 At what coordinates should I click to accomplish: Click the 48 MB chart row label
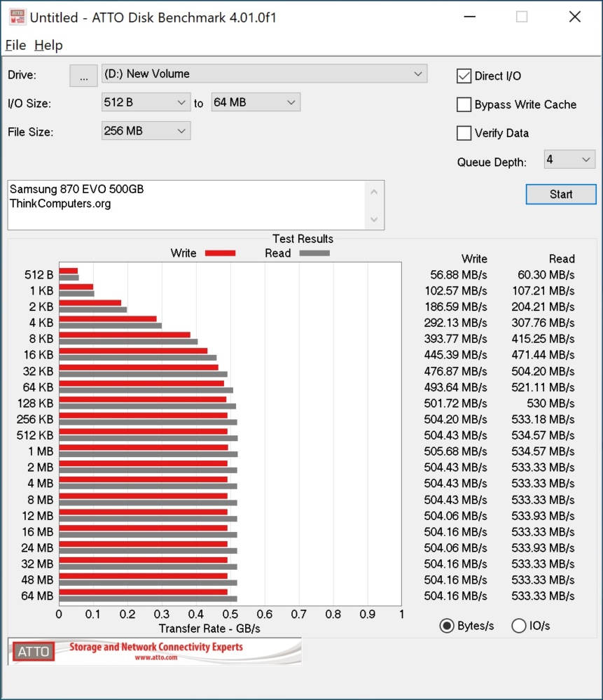[x=37, y=580]
